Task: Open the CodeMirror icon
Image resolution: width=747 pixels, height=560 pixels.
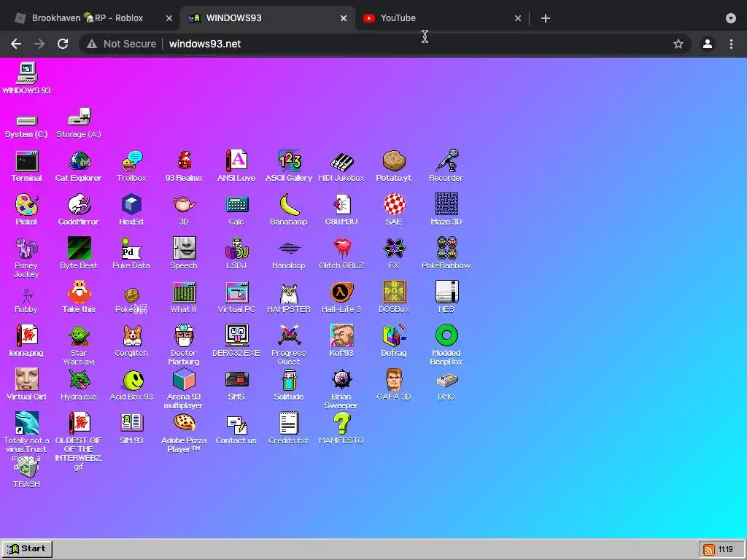Action: click(79, 210)
